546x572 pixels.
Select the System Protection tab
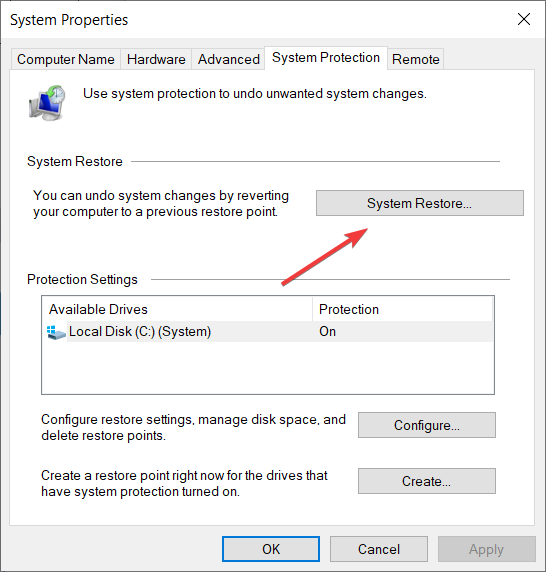pos(326,58)
